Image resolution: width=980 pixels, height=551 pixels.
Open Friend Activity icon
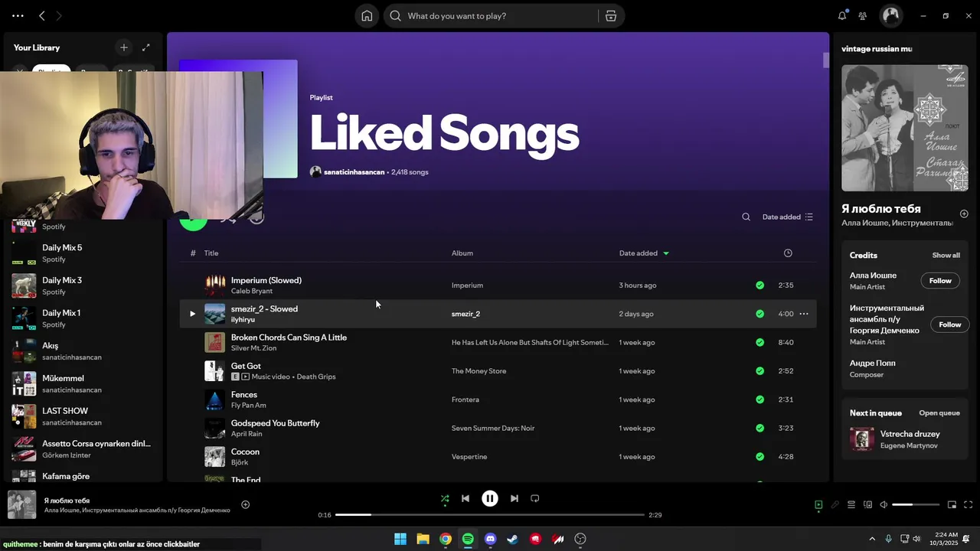863,16
